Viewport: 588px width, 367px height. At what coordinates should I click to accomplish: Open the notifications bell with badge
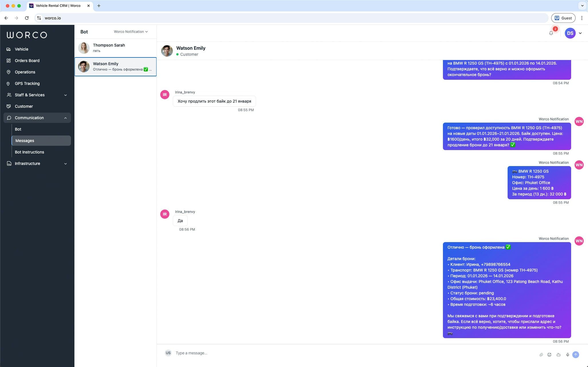point(551,33)
